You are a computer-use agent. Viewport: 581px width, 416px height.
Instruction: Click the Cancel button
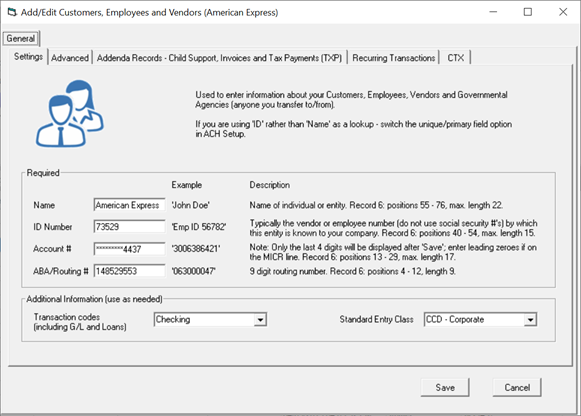[517, 387]
